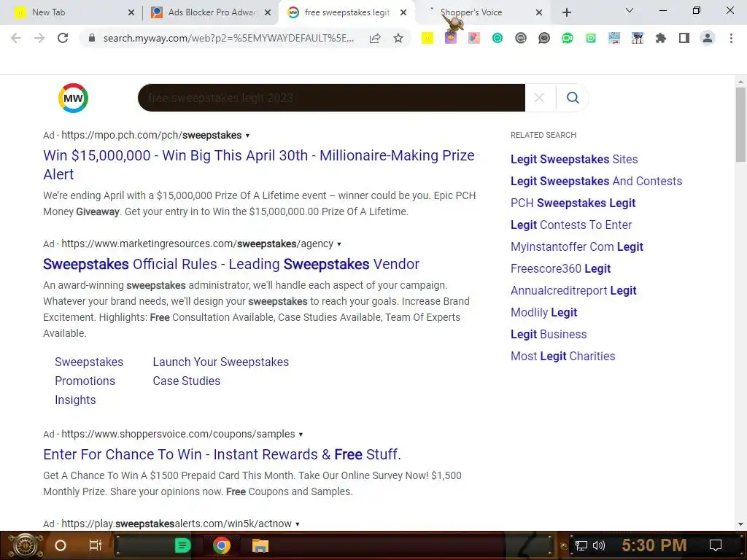The width and height of the screenshot is (747, 560).
Task: Expand the sweepstakesalerts.com ad dropdown arrow
Action: point(298,524)
